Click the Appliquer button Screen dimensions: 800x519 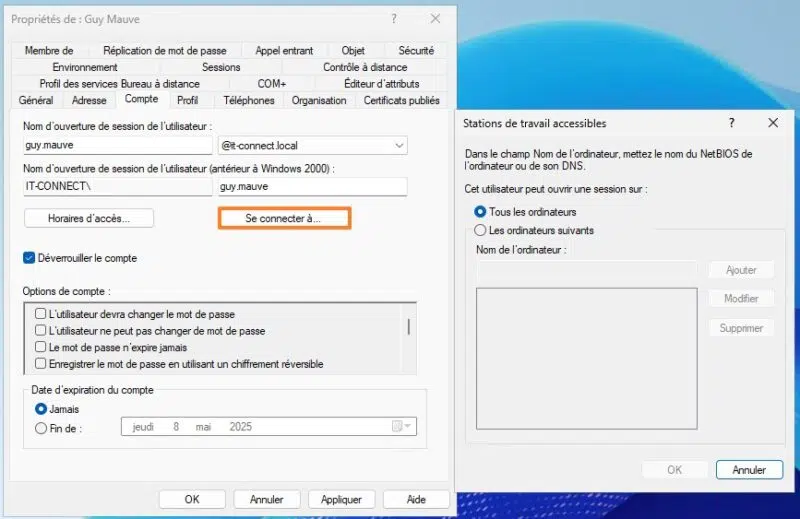point(341,499)
